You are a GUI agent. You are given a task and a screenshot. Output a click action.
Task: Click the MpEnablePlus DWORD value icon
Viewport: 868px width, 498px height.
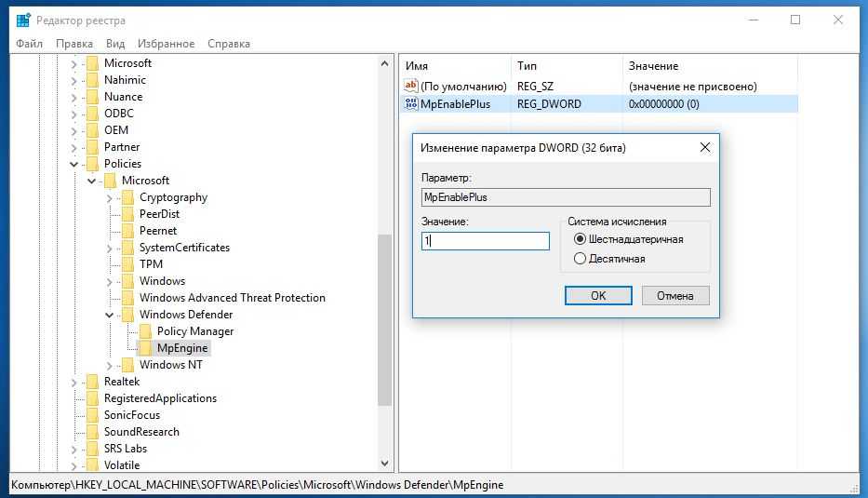tap(412, 104)
